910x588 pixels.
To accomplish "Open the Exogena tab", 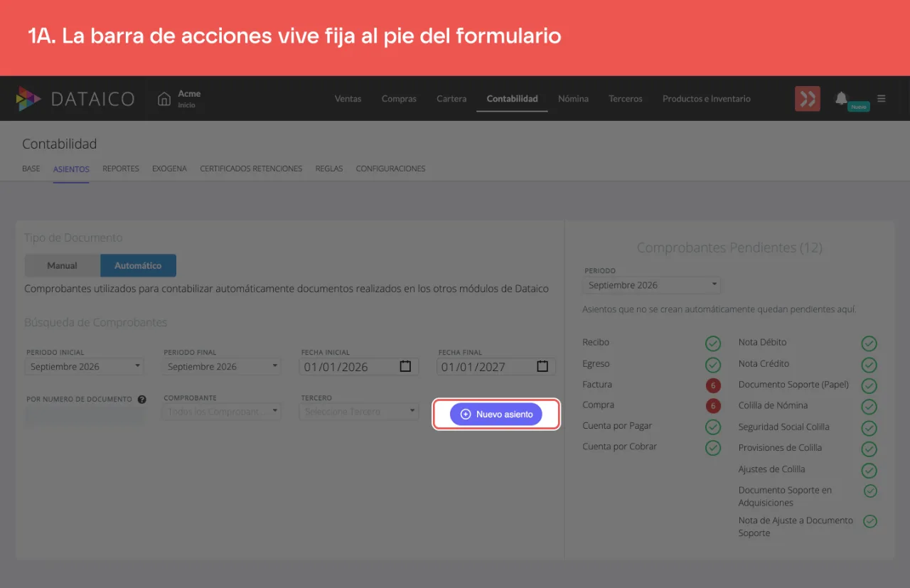I will pyautogui.click(x=169, y=169).
